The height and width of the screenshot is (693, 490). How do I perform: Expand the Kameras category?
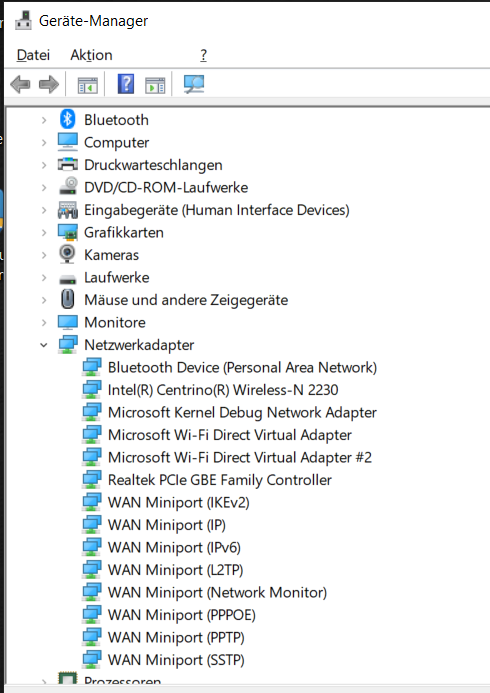tap(44, 255)
